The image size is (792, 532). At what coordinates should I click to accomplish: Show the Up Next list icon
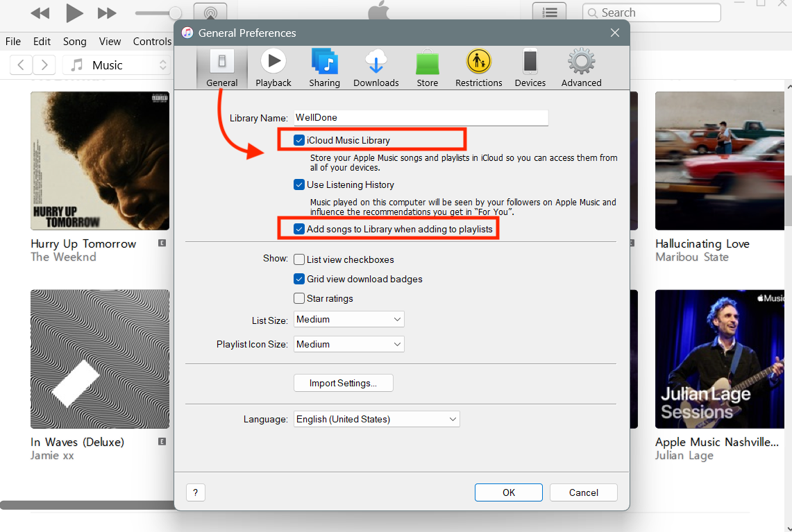[550, 12]
